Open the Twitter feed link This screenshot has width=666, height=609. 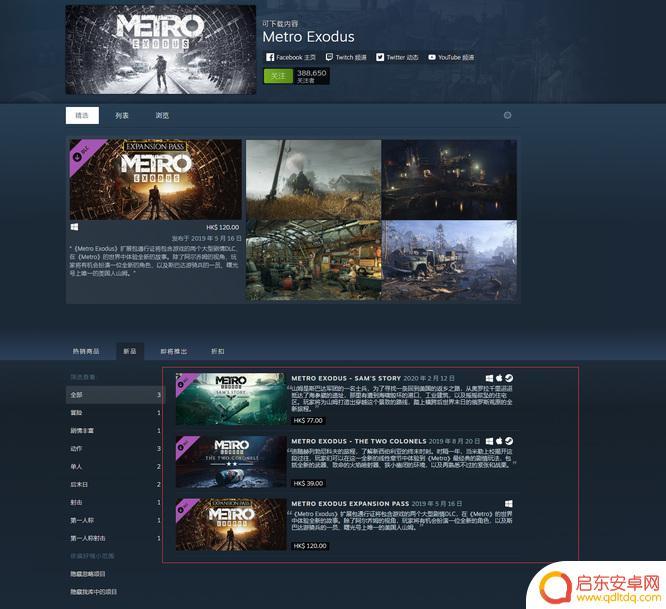(398, 57)
